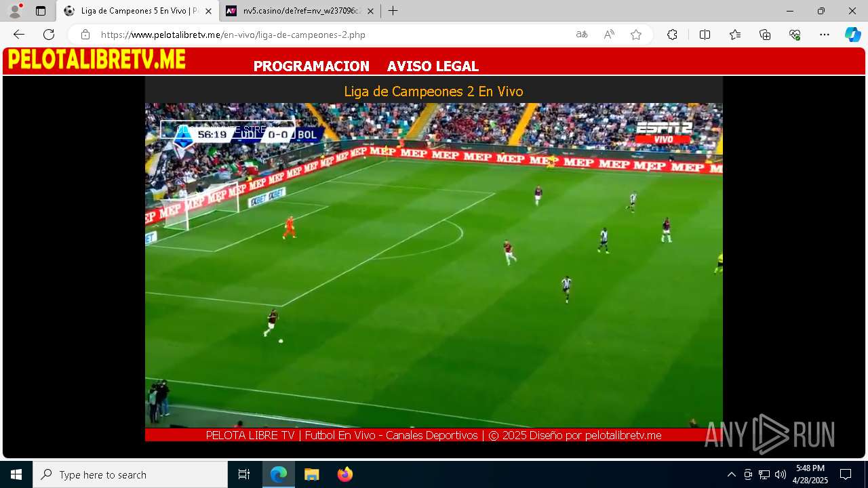
Task: View site information lock icon
Action: click(85, 35)
